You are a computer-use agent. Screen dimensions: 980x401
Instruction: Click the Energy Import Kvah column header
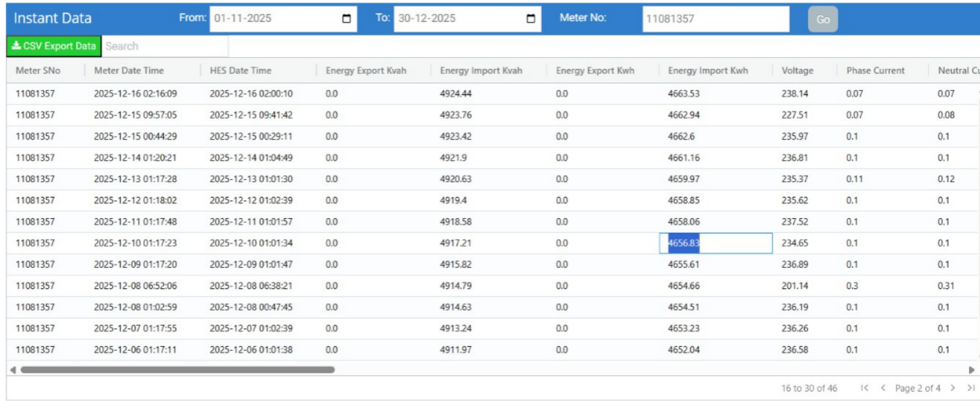click(x=480, y=71)
